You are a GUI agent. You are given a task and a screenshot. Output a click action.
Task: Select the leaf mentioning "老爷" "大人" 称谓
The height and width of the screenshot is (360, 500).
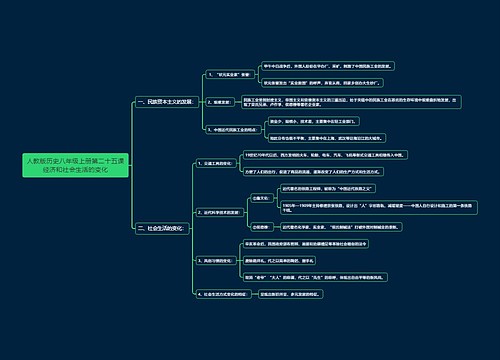[x=315, y=277]
